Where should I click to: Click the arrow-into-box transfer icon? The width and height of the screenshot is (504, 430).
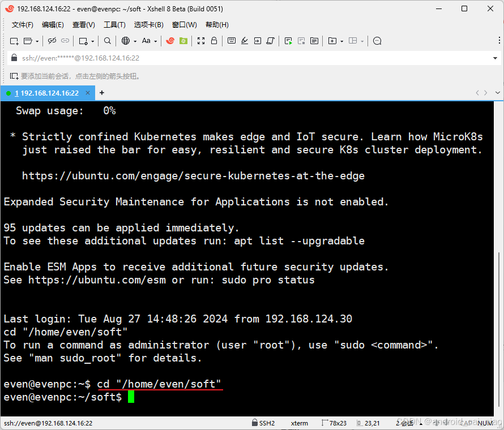[258, 41]
